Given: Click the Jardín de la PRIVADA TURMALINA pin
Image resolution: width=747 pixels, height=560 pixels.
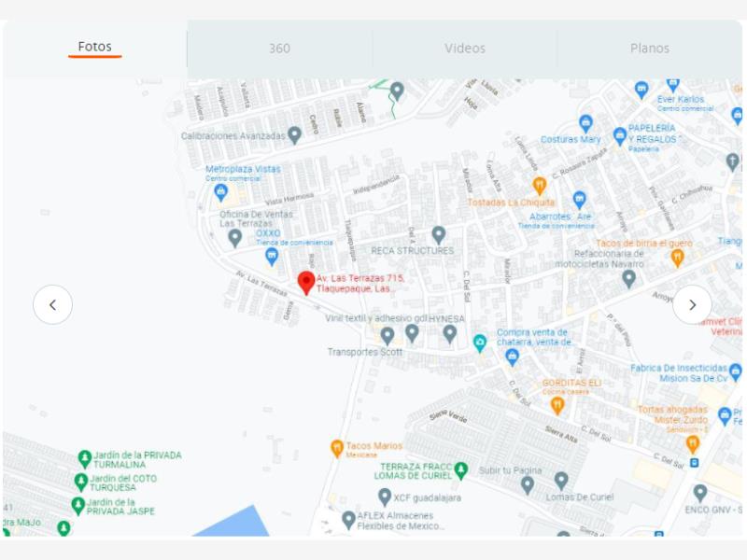Looking at the screenshot, I should coord(84,459).
